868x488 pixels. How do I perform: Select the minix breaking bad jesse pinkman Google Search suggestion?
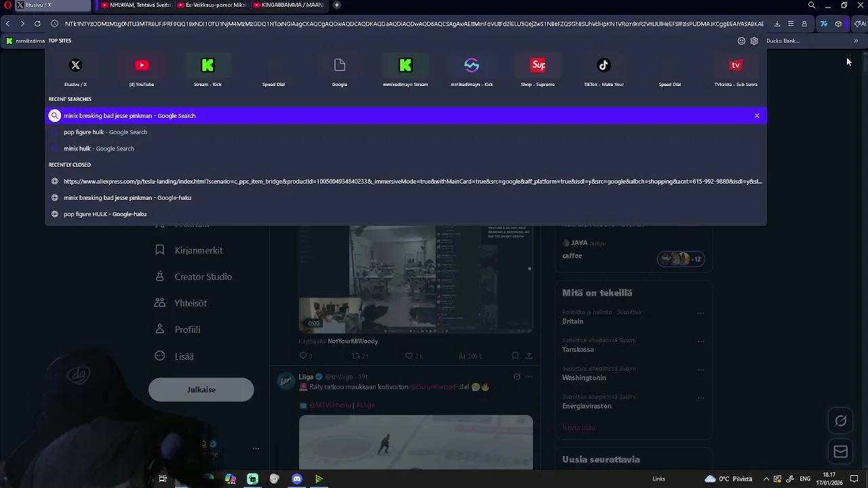406,116
